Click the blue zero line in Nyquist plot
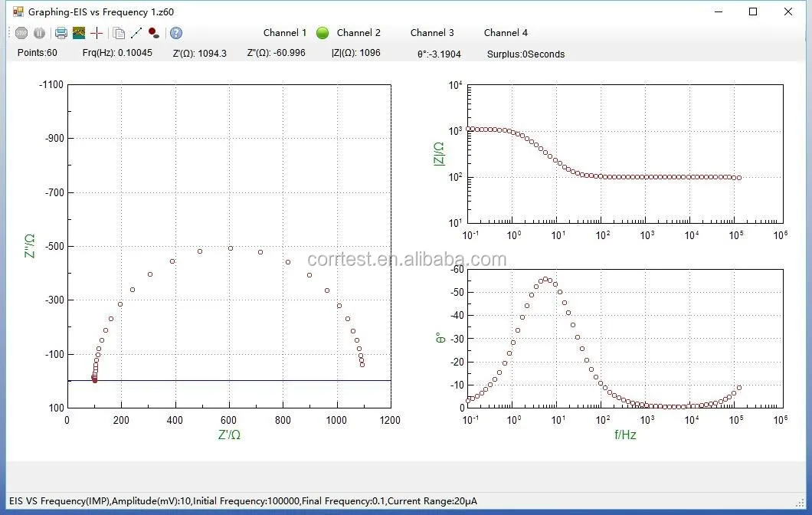The height and width of the screenshot is (515, 812). 230,380
